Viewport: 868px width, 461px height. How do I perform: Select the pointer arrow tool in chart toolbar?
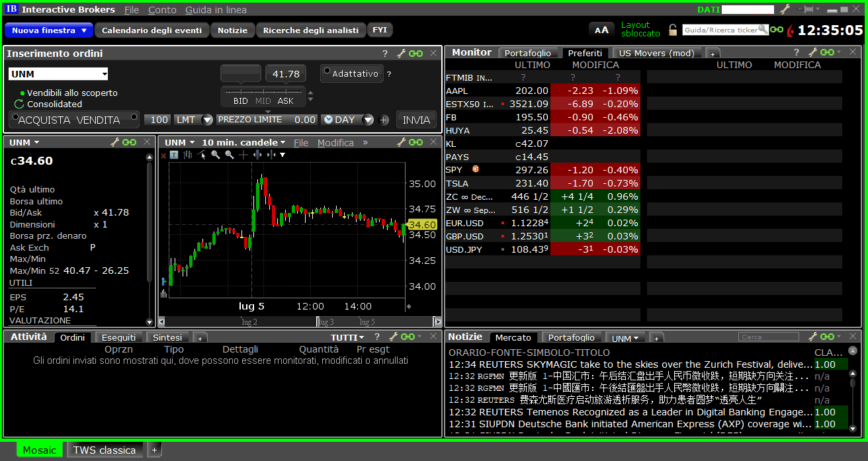pyautogui.click(x=202, y=155)
